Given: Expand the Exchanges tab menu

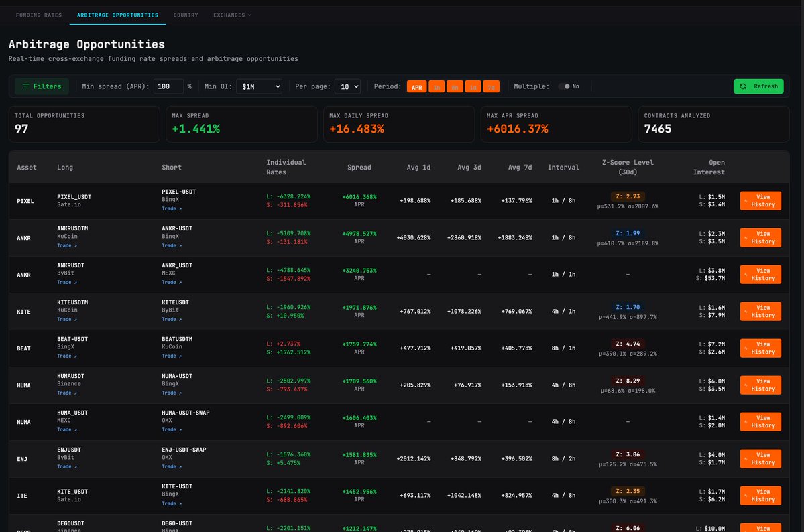Looking at the screenshot, I should pyautogui.click(x=232, y=15).
